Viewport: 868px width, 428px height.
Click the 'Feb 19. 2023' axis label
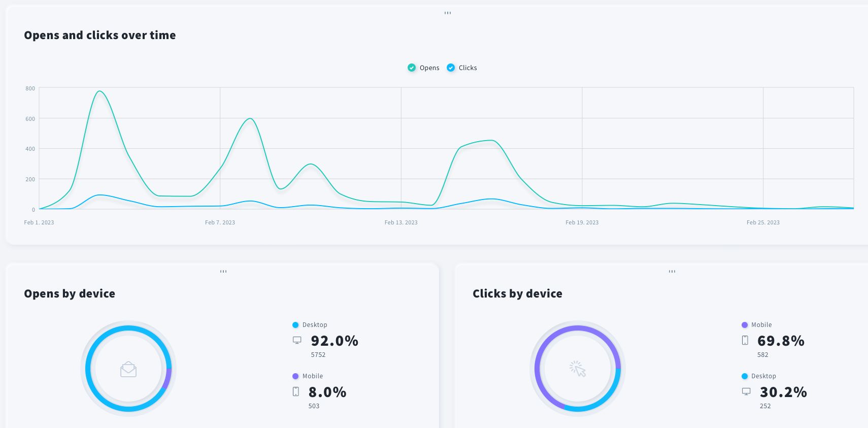582,222
